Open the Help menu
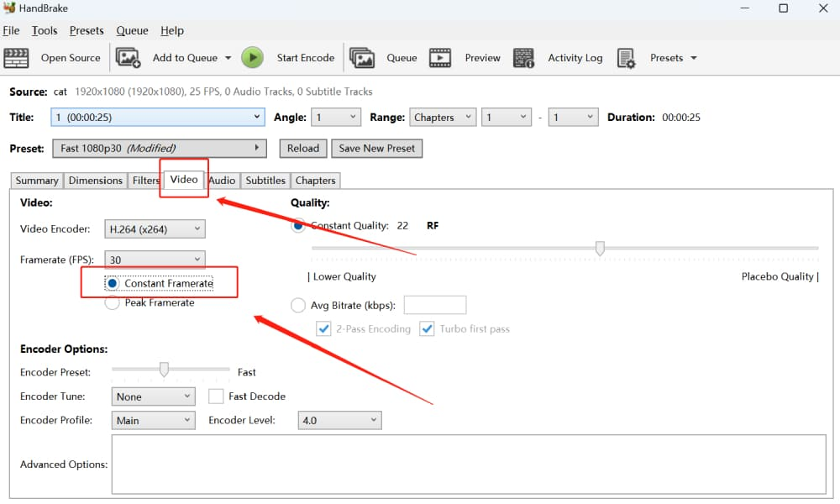This screenshot has width=840, height=504. 172,30
